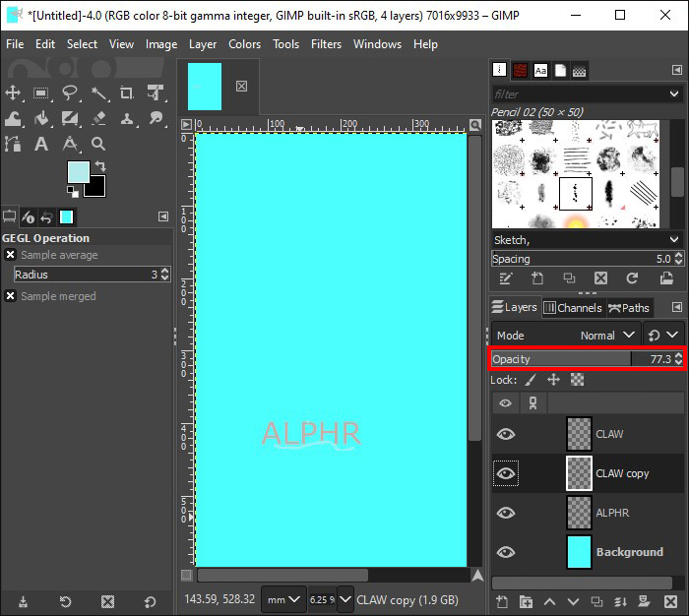Viewport: 689px width, 616px height.
Task: Hide the CLAW layer
Action: click(x=506, y=434)
